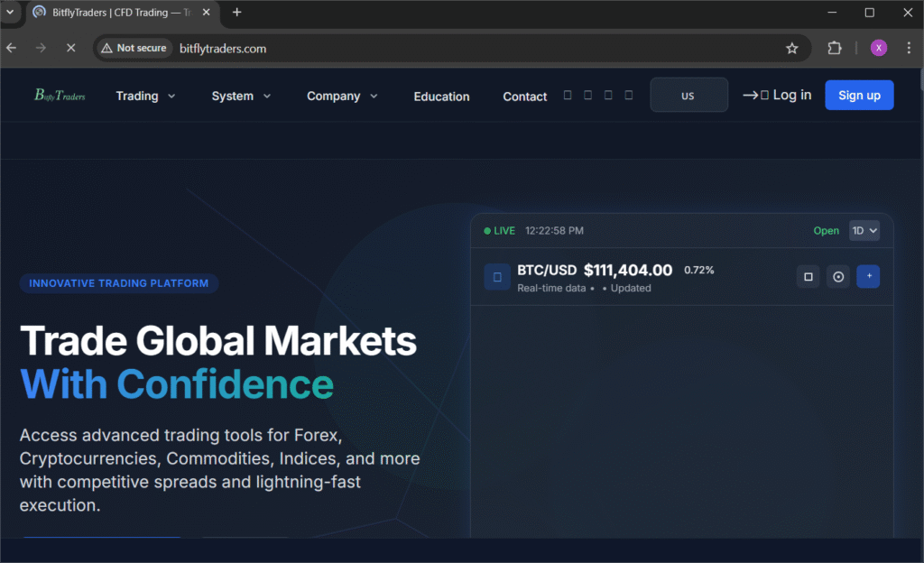Toggle chart fullscreen with the square icon

point(808,276)
